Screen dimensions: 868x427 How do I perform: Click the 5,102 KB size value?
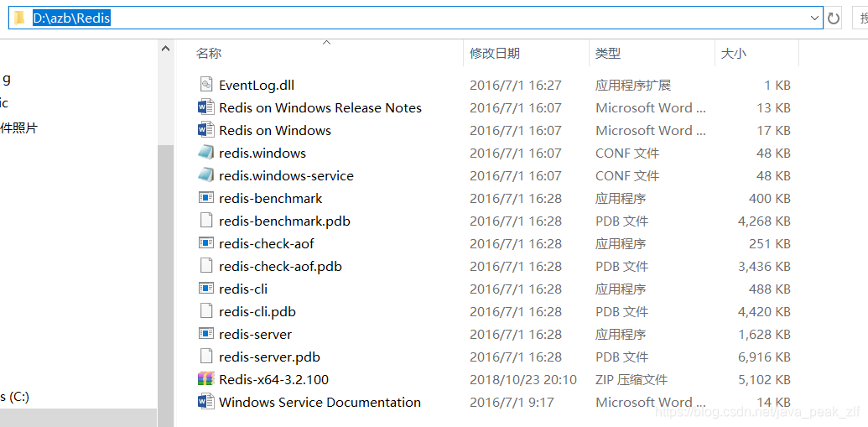(x=764, y=380)
